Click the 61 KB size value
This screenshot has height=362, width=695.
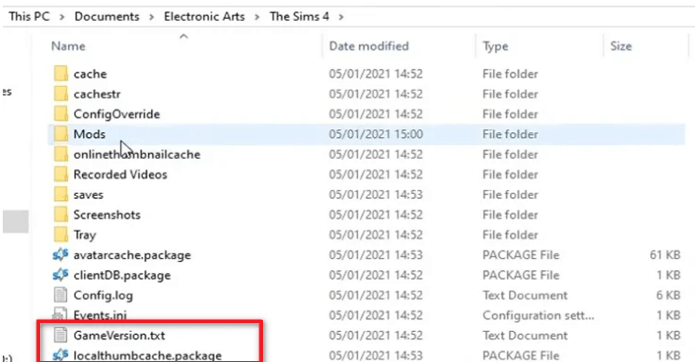(665, 255)
